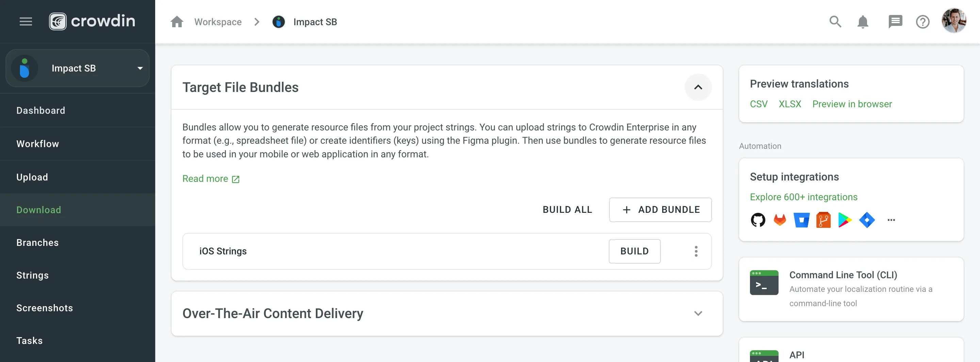Click the Workspace home icon
Image resolution: width=980 pixels, height=362 pixels.
[x=177, y=22]
